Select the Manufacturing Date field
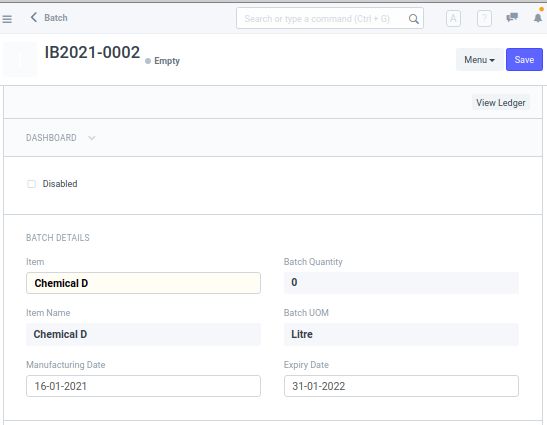 (x=143, y=386)
